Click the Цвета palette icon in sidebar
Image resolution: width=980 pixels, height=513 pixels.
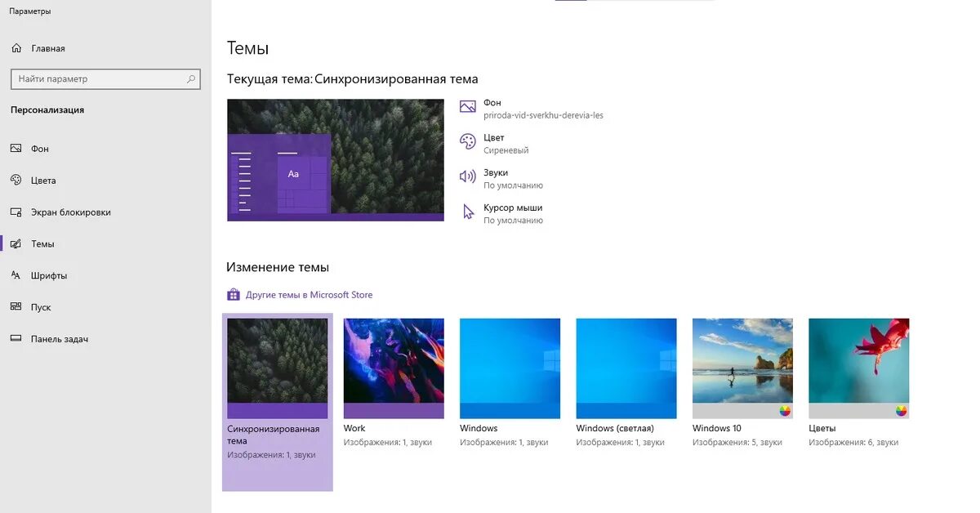pyautogui.click(x=16, y=181)
